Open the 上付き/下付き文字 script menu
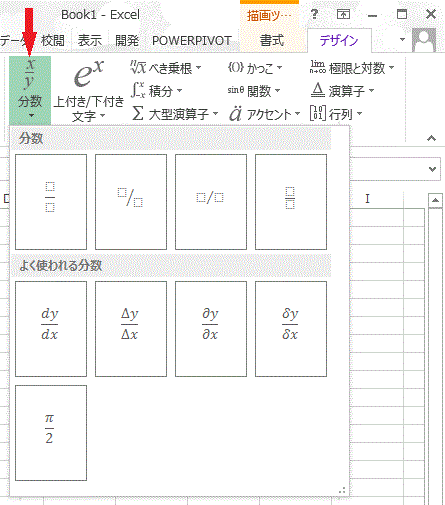This screenshot has height=505, width=445. [x=89, y=90]
